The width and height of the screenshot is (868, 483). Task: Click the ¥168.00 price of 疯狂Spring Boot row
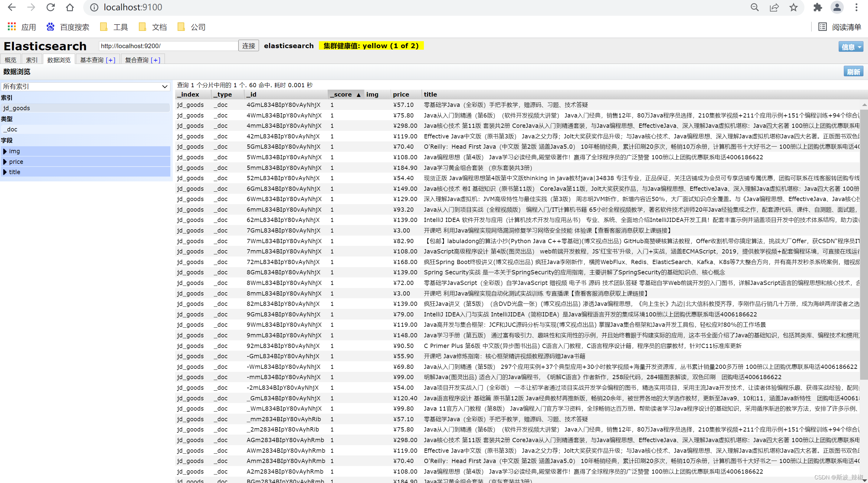(x=405, y=262)
